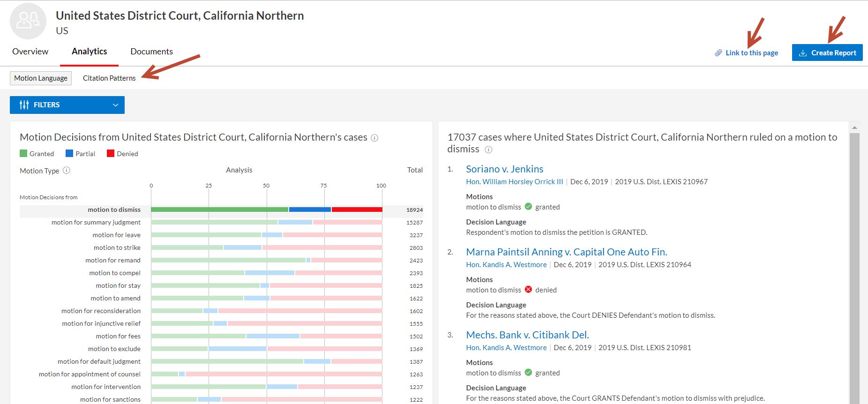The image size is (868, 404).
Task: Toggle the Partial legend blue swatch
Action: click(69, 153)
